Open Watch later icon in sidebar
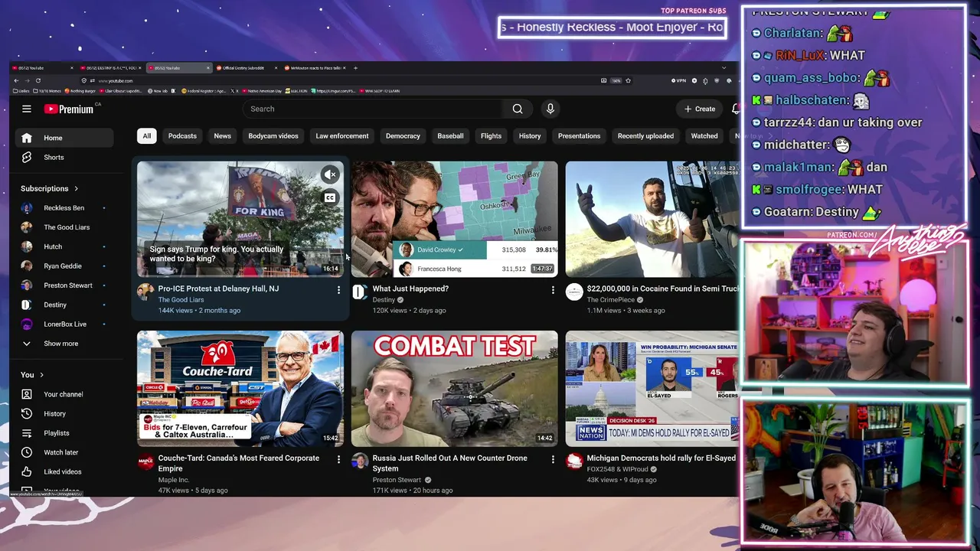 [x=27, y=452]
